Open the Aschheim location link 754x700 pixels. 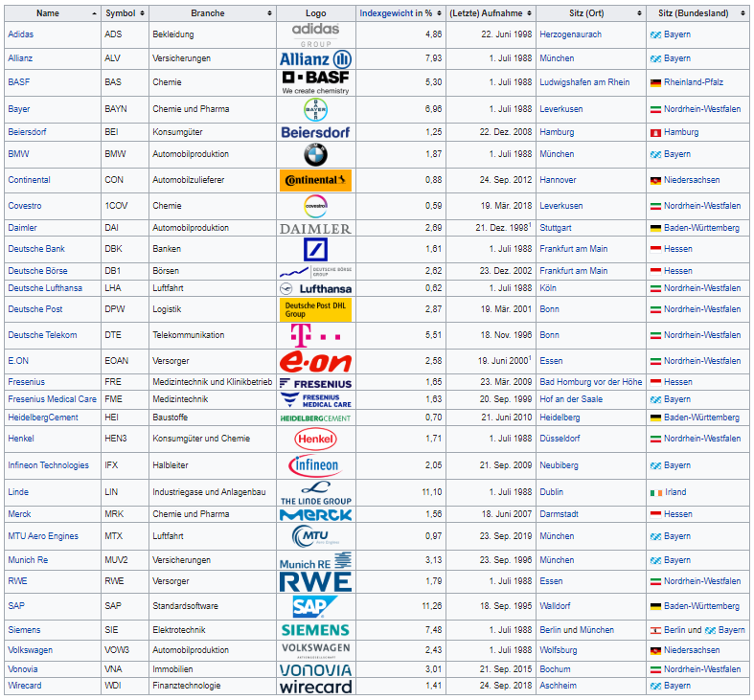coord(558,686)
